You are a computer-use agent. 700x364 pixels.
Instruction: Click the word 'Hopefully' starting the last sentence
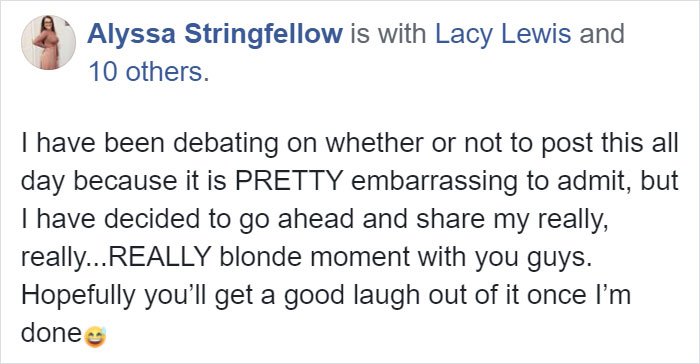tap(78, 297)
